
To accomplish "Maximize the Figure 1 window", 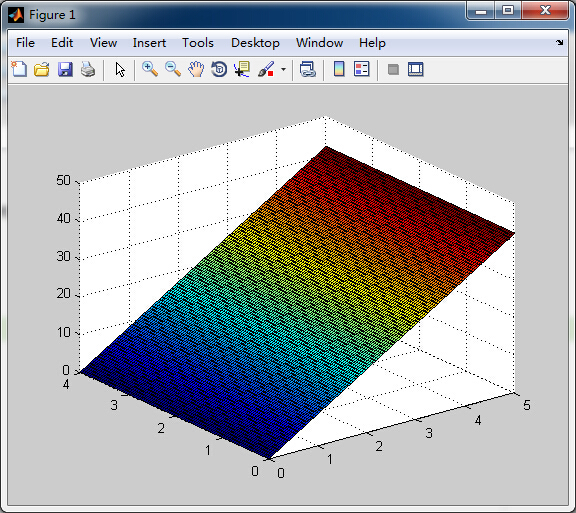I will (x=508, y=10).
